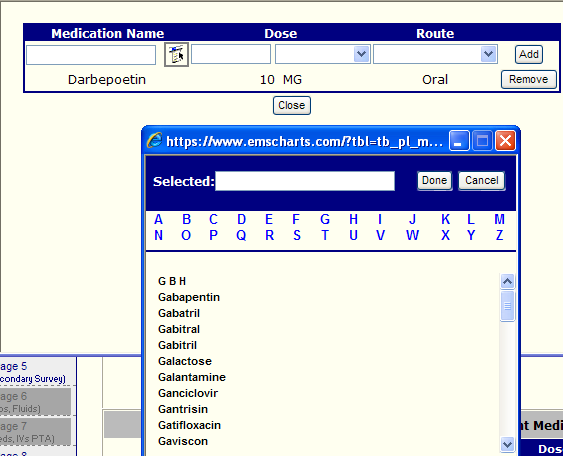The height and width of the screenshot is (456, 563).
Task: Jump to letter R medications
Action: click(269, 236)
